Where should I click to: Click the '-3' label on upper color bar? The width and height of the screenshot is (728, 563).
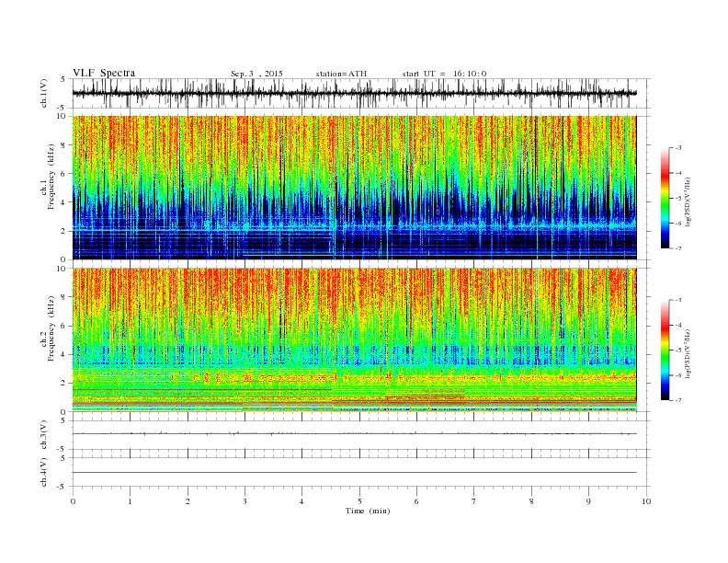(x=677, y=148)
